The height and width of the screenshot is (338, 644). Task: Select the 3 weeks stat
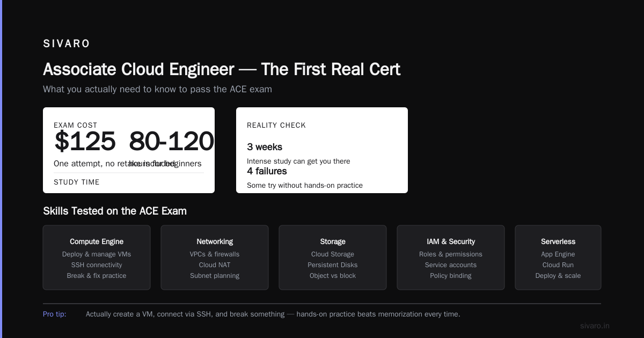[x=265, y=147]
